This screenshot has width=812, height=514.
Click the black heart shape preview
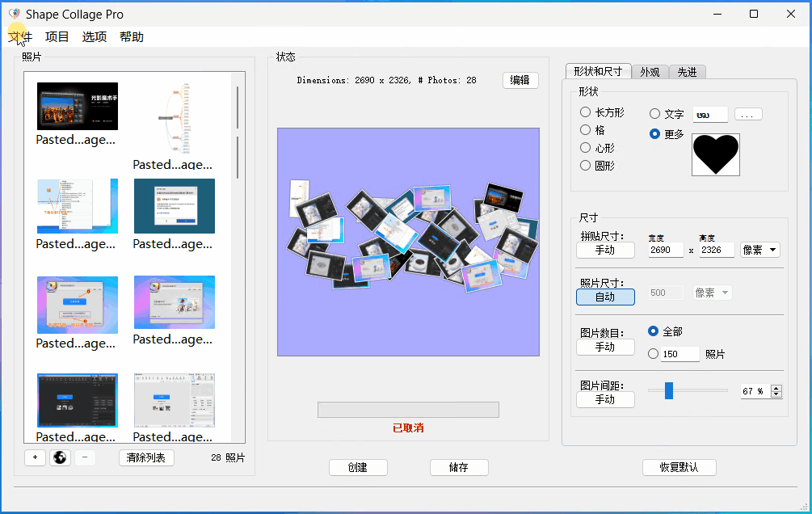pos(716,154)
